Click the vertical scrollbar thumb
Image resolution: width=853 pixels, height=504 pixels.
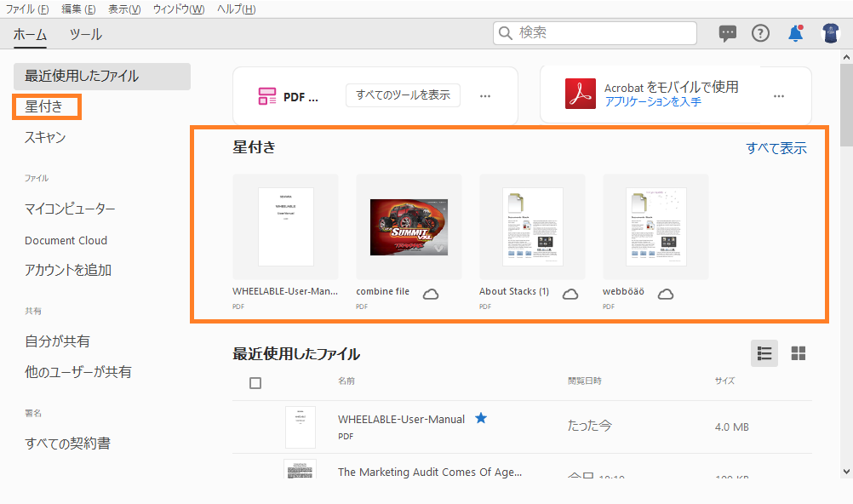click(846, 106)
